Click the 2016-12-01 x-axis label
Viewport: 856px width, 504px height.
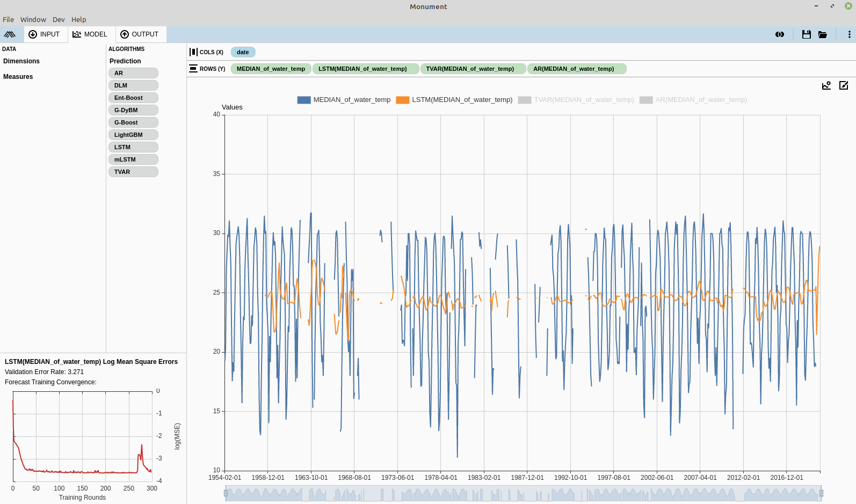pyautogui.click(x=787, y=478)
